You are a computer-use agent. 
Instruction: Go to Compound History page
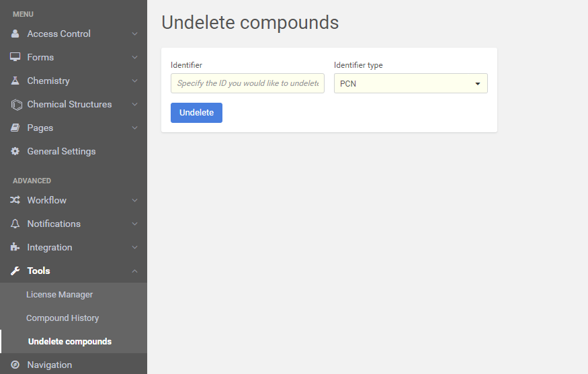coord(62,318)
